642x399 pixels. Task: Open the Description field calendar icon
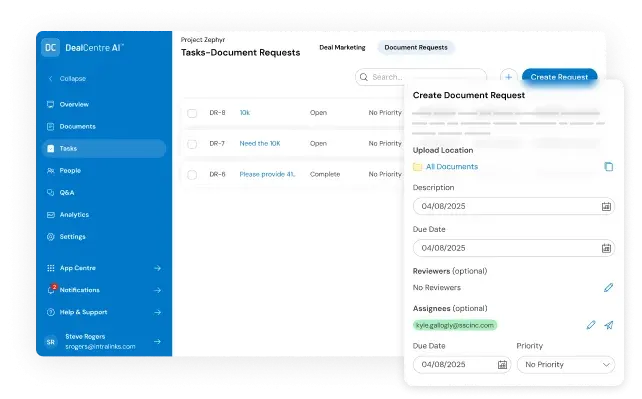pos(606,207)
